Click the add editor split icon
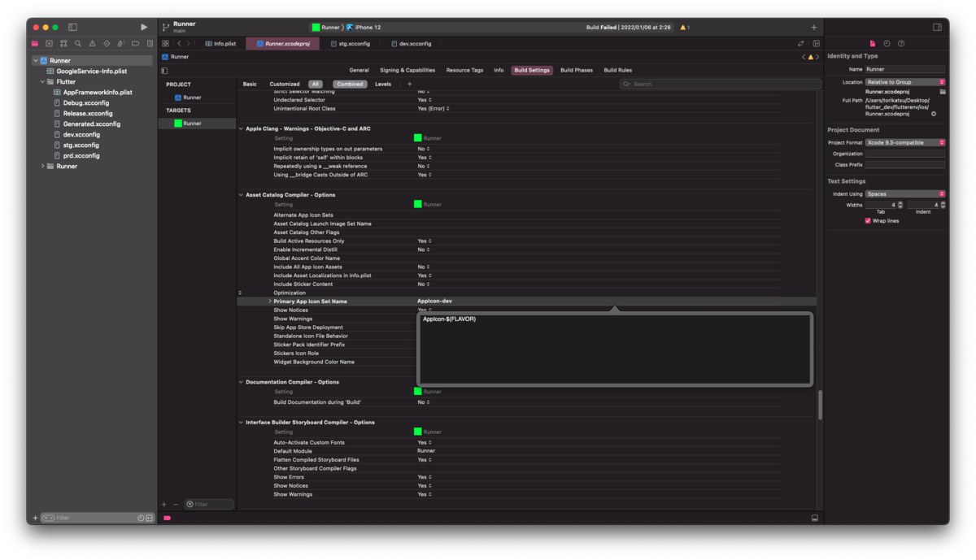This screenshot has height=560, width=976. click(817, 43)
